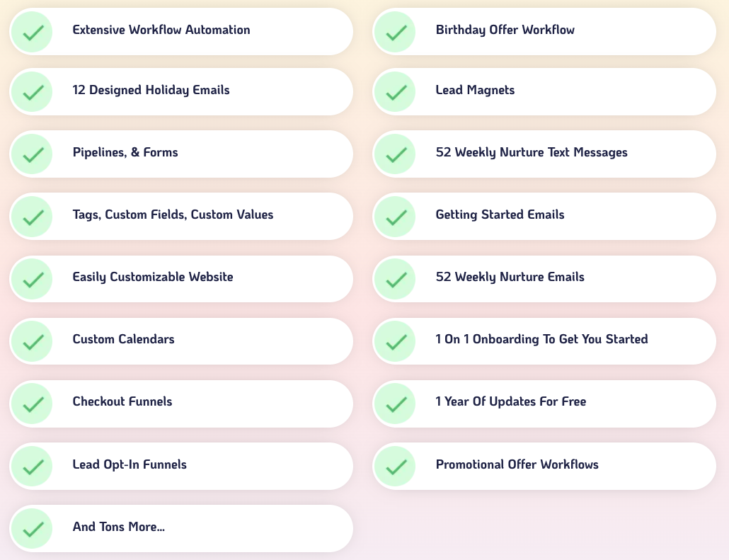Select the 52 Weekly Nurture Text Messages label
729x560 pixels.
[532, 152]
